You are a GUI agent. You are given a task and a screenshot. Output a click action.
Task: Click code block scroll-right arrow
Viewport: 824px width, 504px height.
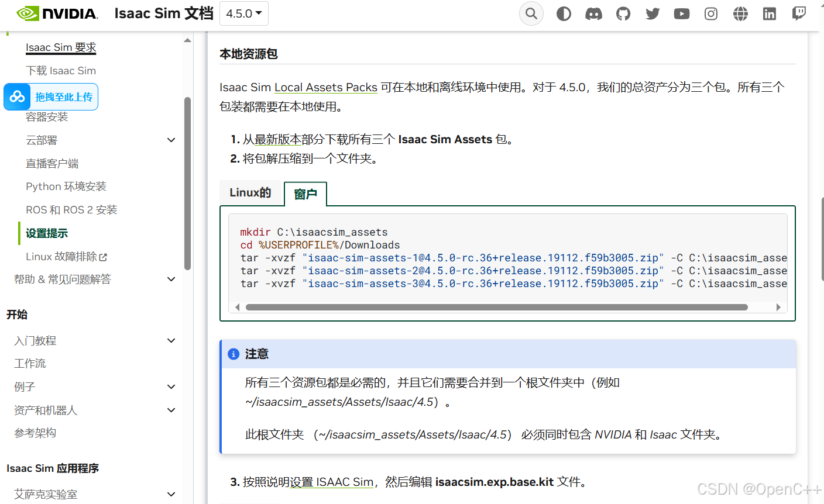(778, 308)
